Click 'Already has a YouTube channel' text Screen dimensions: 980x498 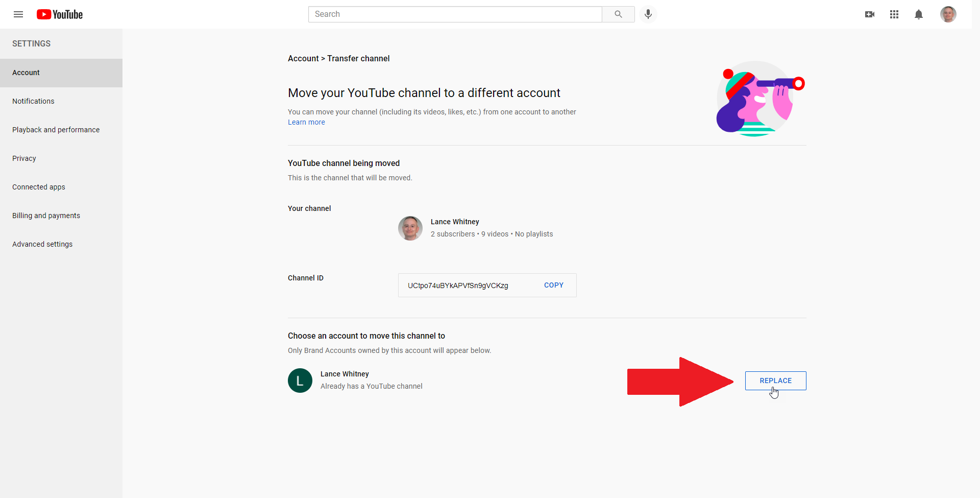pos(372,386)
